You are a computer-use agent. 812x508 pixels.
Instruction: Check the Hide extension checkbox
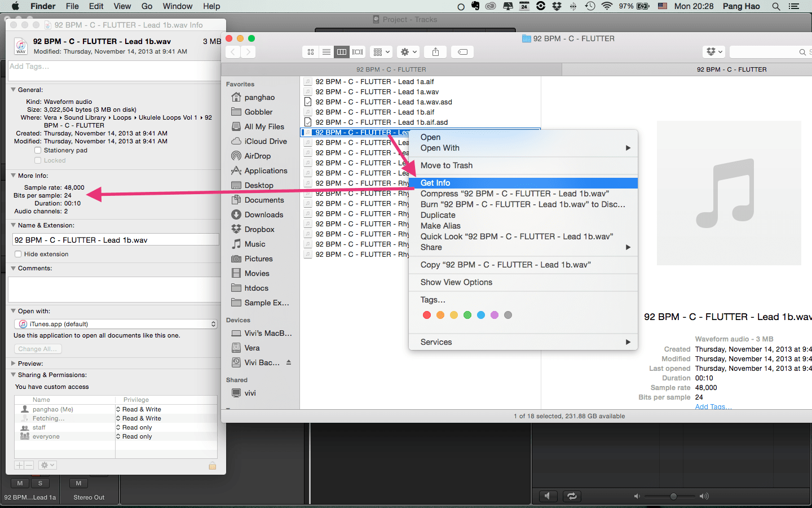click(18, 254)
